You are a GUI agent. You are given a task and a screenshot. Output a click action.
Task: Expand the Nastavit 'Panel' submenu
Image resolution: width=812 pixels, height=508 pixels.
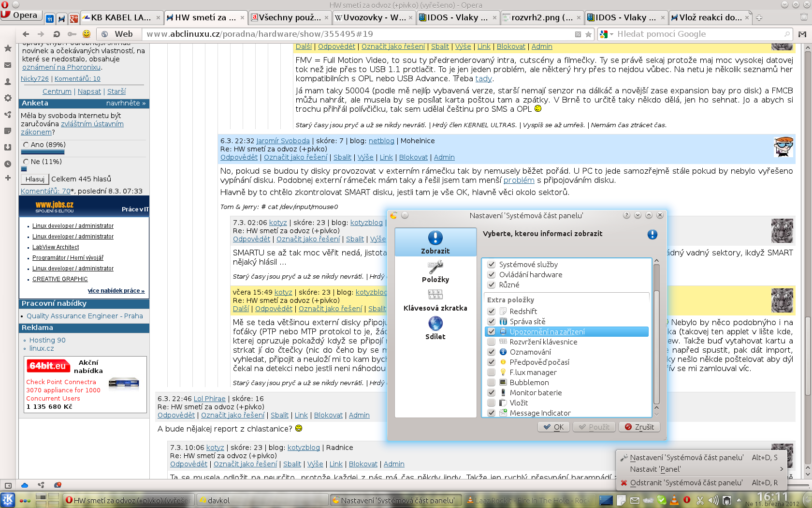(x=702, y=469)
